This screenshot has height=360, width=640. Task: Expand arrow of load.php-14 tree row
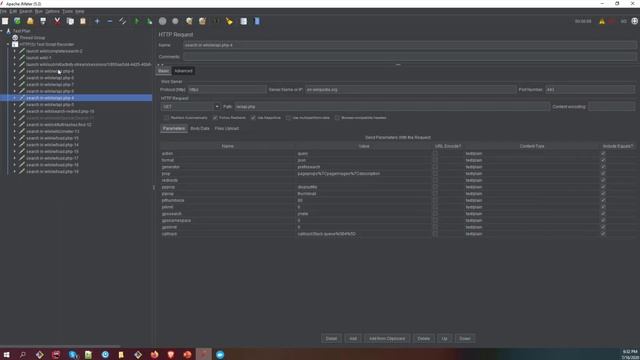tap(15, 144)
